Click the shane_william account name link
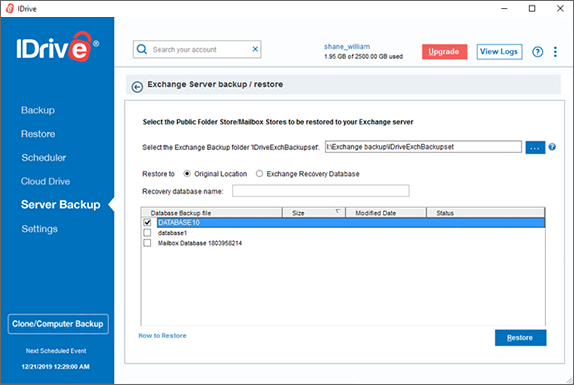This screenshot has height=385, width=574. (x=347, y=46)
